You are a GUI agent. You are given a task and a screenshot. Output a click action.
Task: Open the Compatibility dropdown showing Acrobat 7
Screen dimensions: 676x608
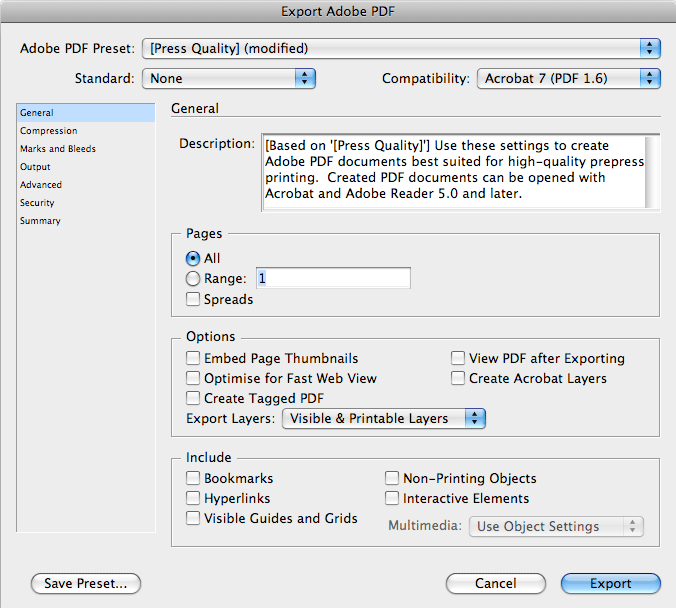coord(569,78)
